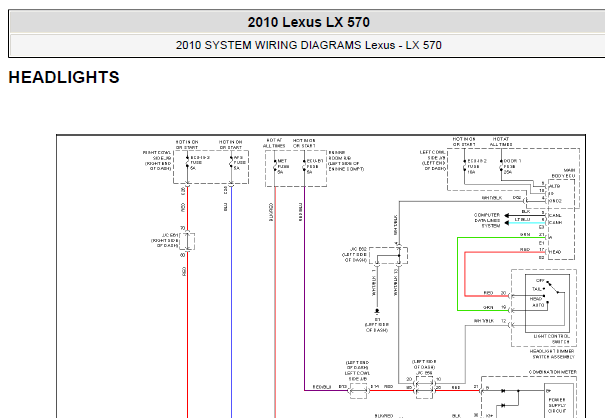Click the "OFF" switch position label
This screenshot has height=418, width=605.
click(x=540, y=281)
